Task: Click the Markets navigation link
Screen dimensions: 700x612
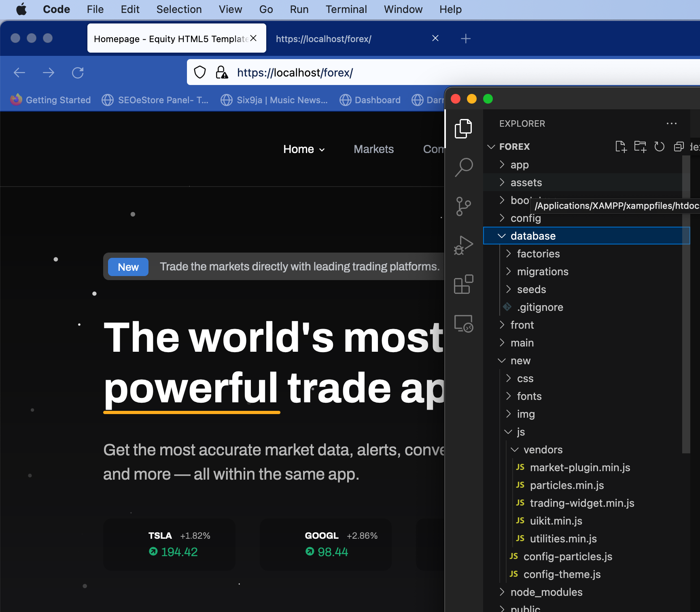Action: (373, 149)
